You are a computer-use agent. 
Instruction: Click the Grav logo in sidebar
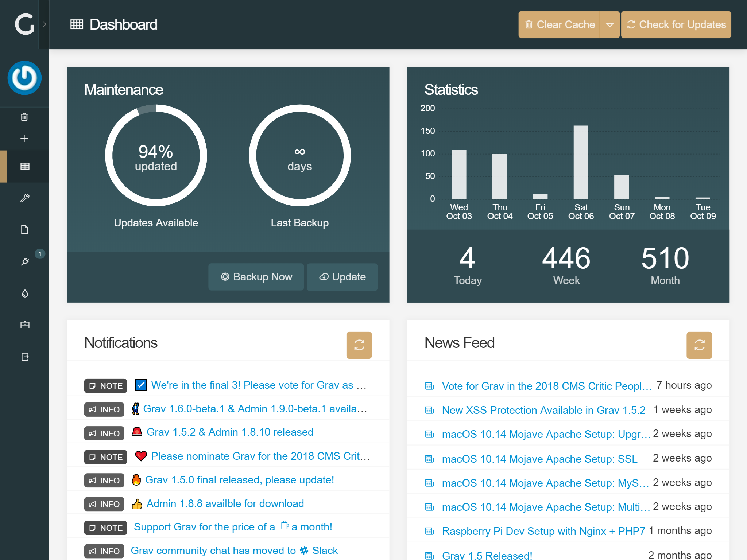pyautogui.click(x=24, y=24)
